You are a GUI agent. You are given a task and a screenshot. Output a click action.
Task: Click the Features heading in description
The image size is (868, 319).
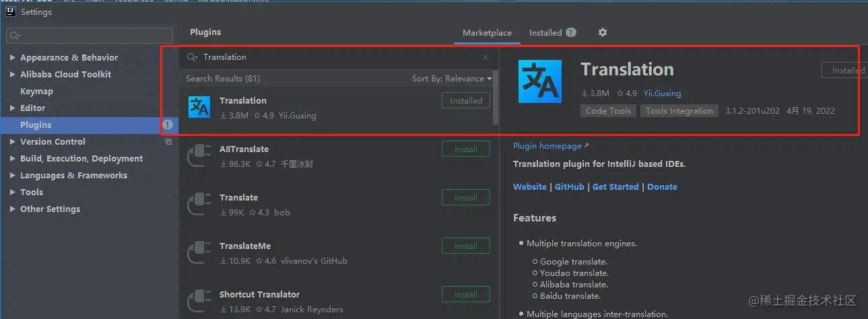[535, 218]
